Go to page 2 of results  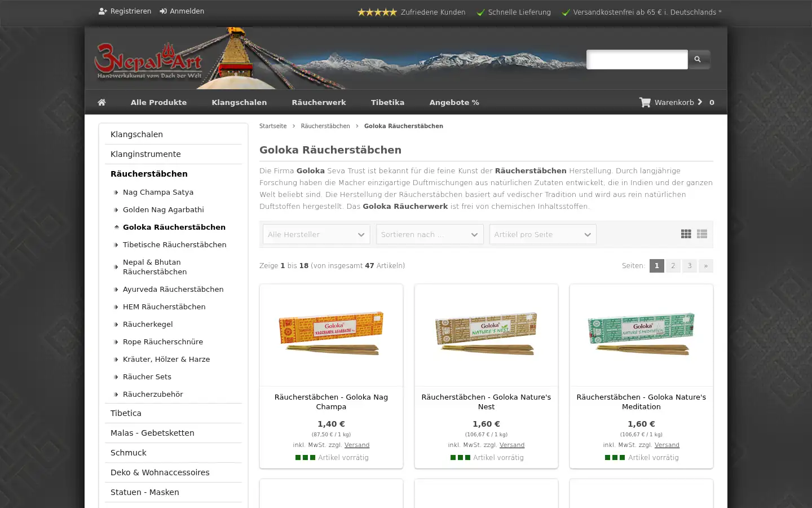coord(673,266)
